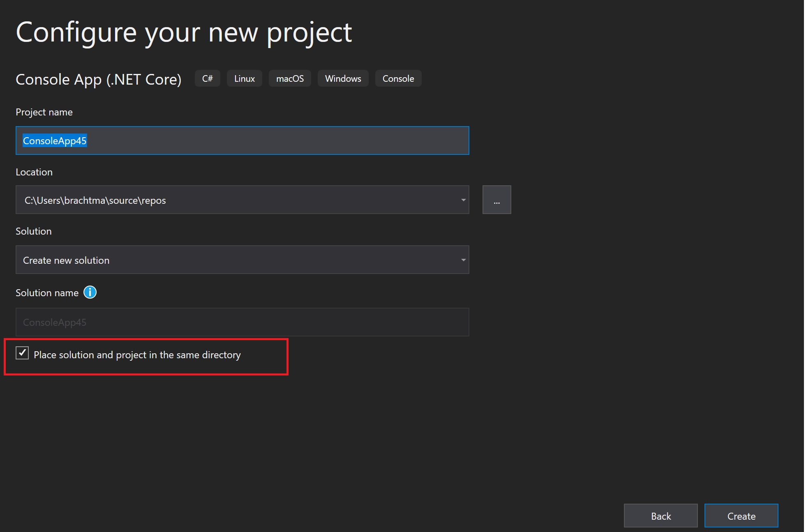Image resolution: width=806 pixels, height=532 pixels.
Task: Select the Project name text field
Action: [x=242, y=140]
